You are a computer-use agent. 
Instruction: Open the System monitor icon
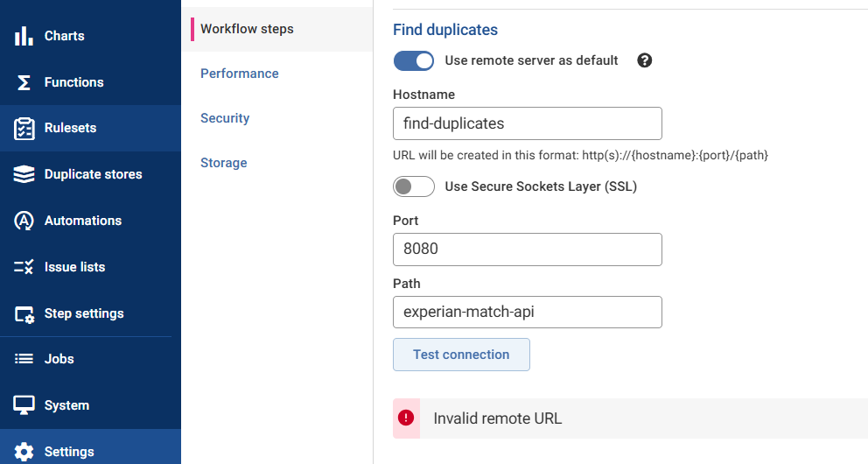point(24,405)
